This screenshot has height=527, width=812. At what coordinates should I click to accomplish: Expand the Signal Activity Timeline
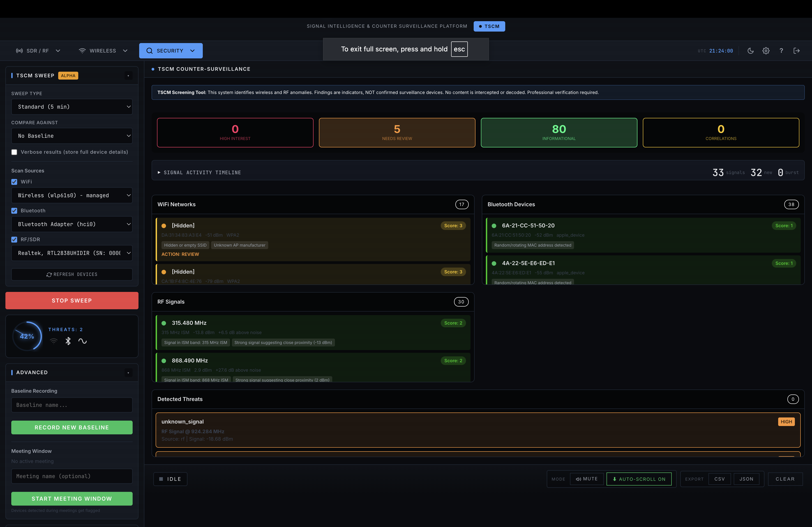pos(199,172)
